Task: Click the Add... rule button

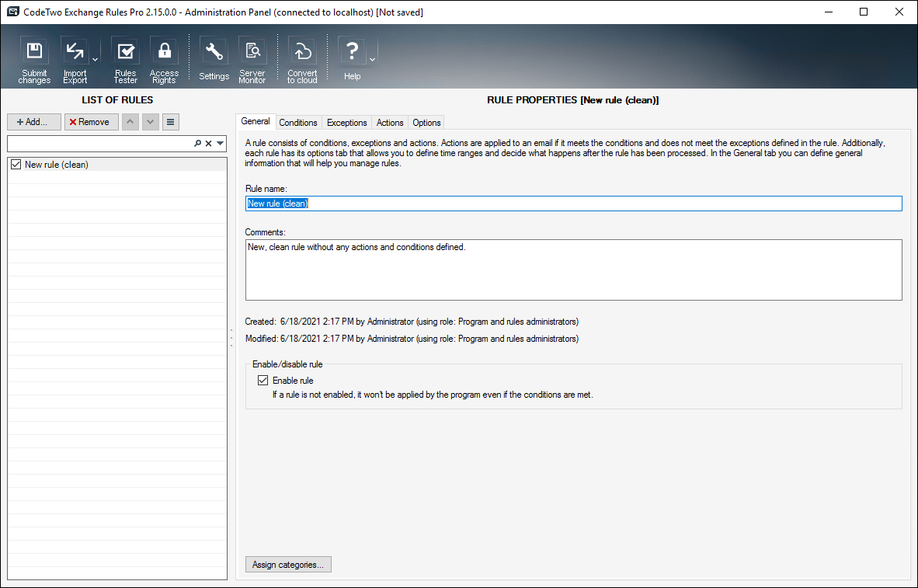Action: point(34,122)
